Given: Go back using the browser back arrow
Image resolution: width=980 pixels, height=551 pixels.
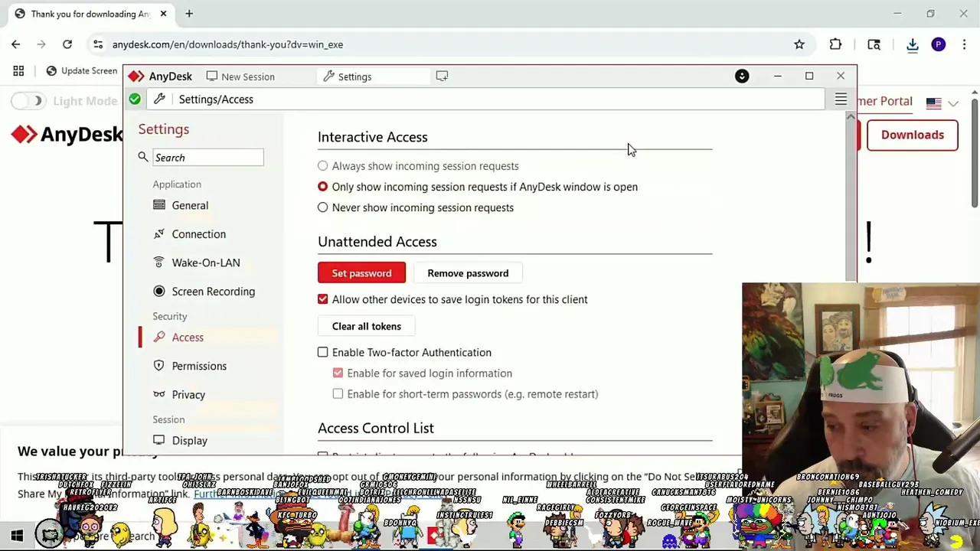Looking at the screenshot, I should click(16, 44).
